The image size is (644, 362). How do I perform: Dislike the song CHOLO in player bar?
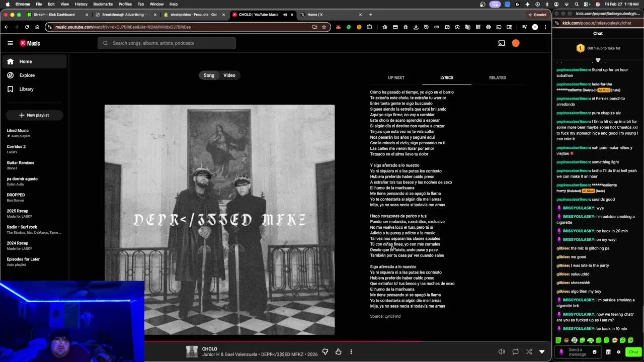[325, 351]
